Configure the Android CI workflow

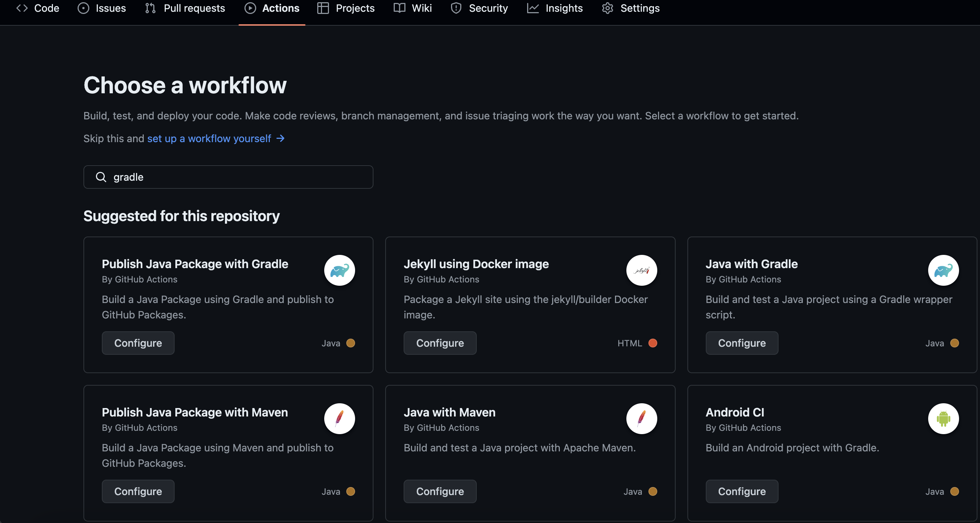(741, 491)
